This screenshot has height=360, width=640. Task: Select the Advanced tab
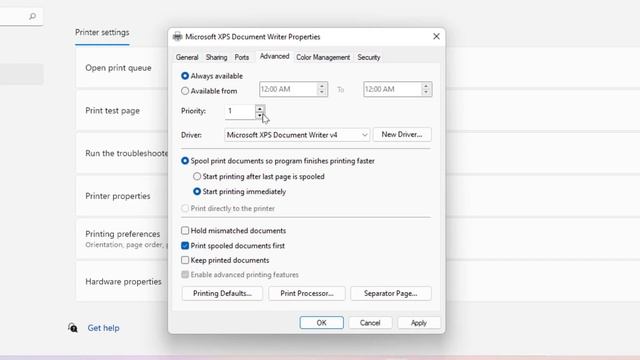[274, 56]
